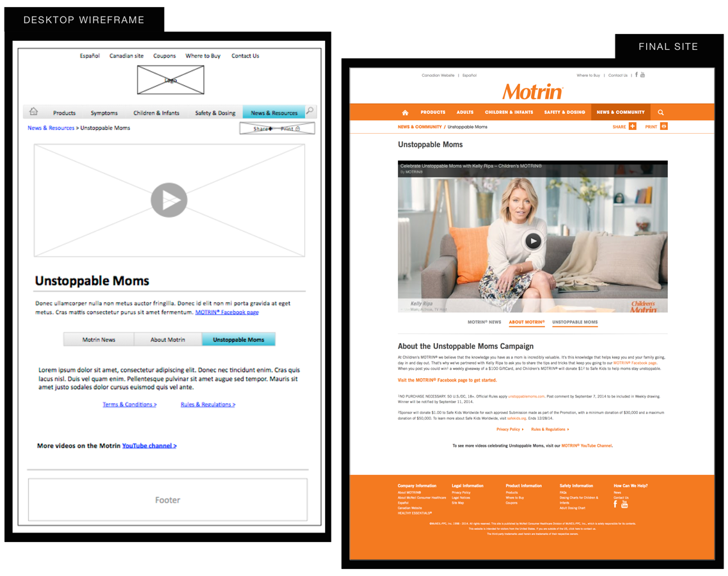728x576 pixels.
Task: Open safekids.org link in fine print
Action: click(516, 419)
